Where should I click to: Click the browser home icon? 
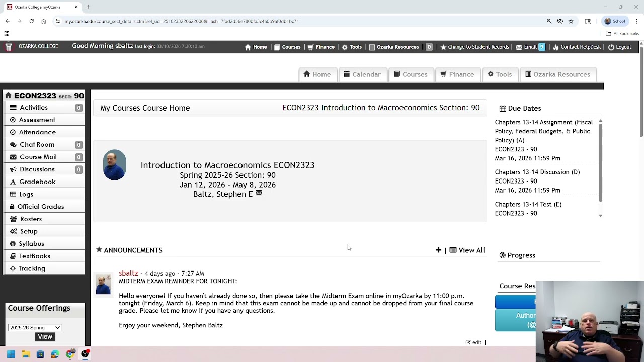point(43,21)
